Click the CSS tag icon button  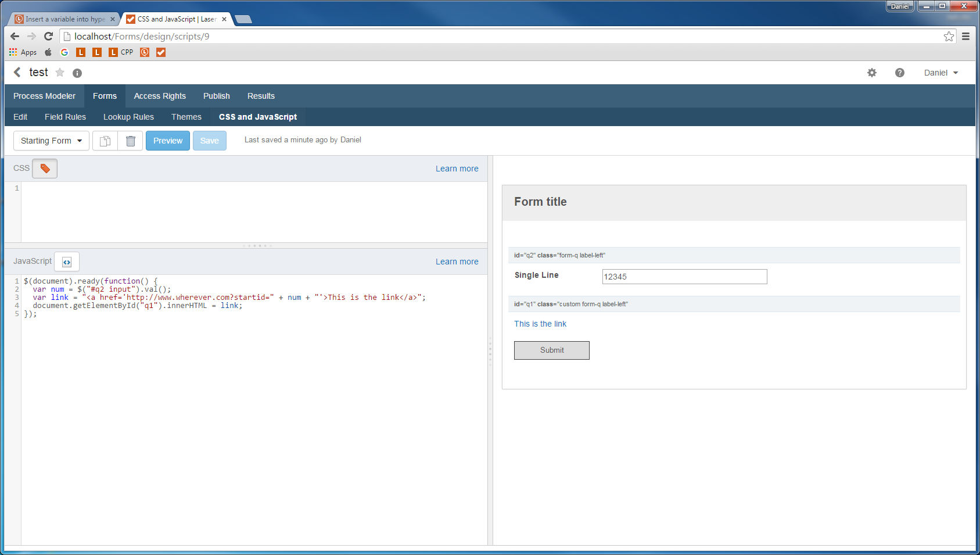click(x=45, y=169)
